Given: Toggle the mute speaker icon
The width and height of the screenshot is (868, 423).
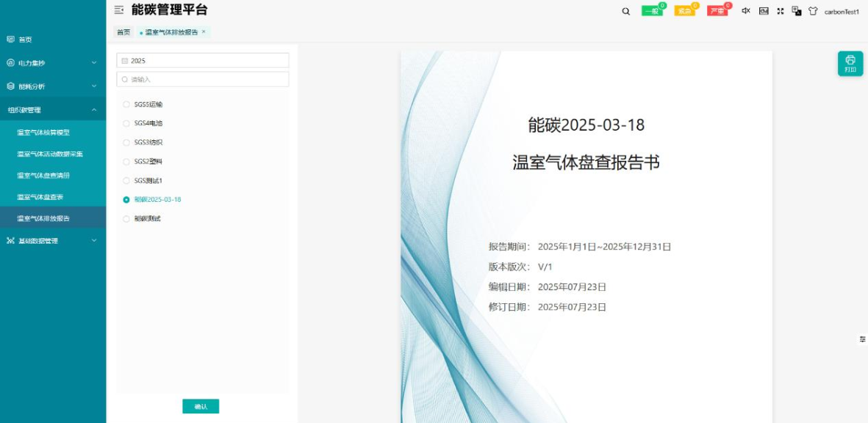Looking at the screenshot, I should pos(746,11).
